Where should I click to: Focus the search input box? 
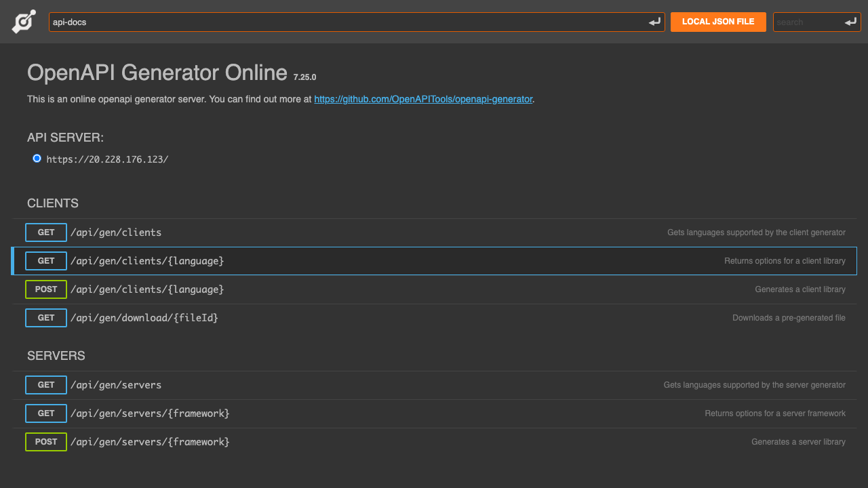pyautogui.click(x=817, y=22)
